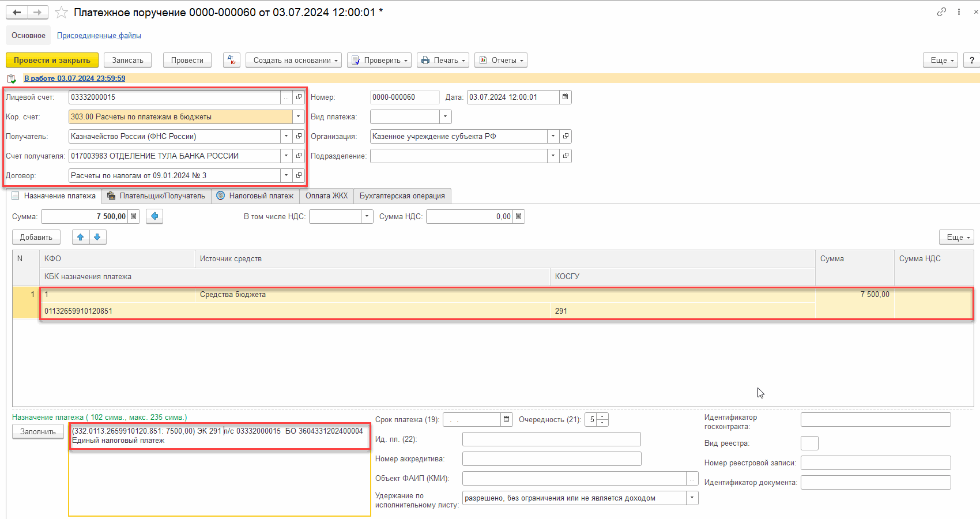Expand Удержание по исполнительному листу dropdown
Viewport: 980px width, 519px height.
692,498
